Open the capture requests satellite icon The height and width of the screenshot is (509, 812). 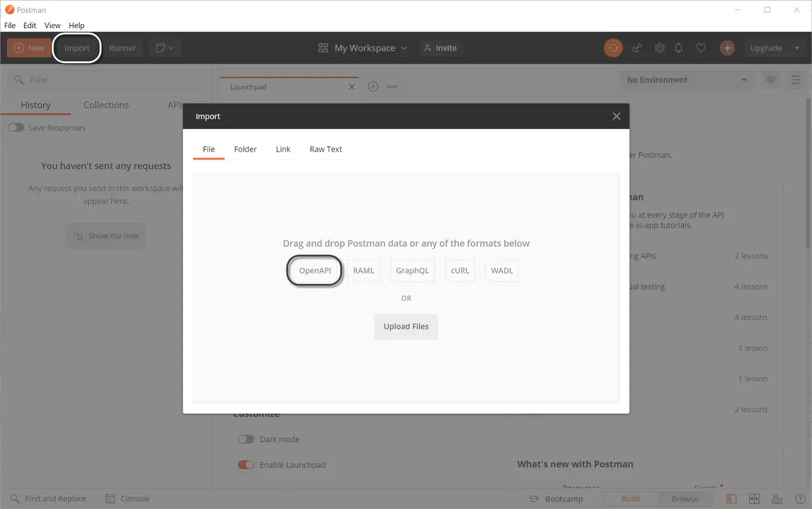pyautogui.click(x=637, y=48)
